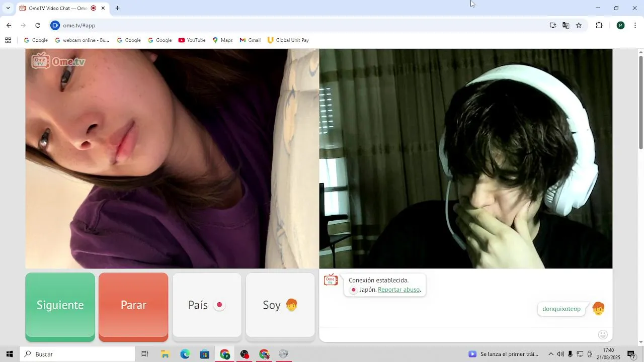Click the install app icon

[553, 25]
